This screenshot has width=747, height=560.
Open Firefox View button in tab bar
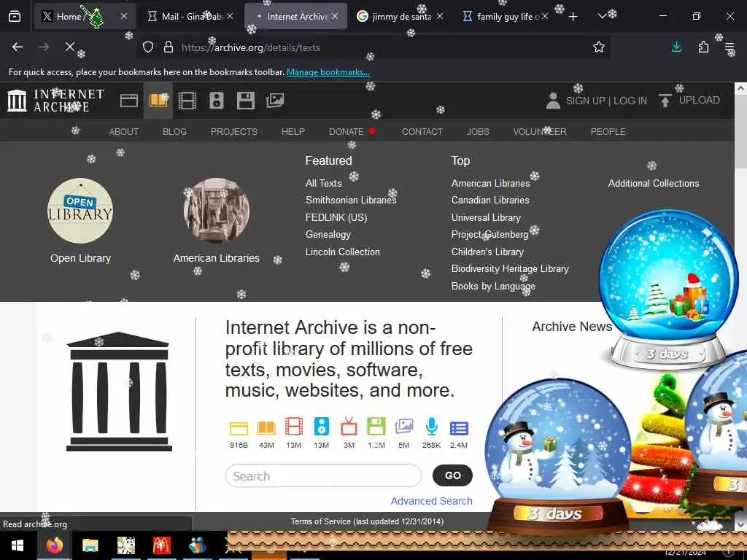(15, 16)
